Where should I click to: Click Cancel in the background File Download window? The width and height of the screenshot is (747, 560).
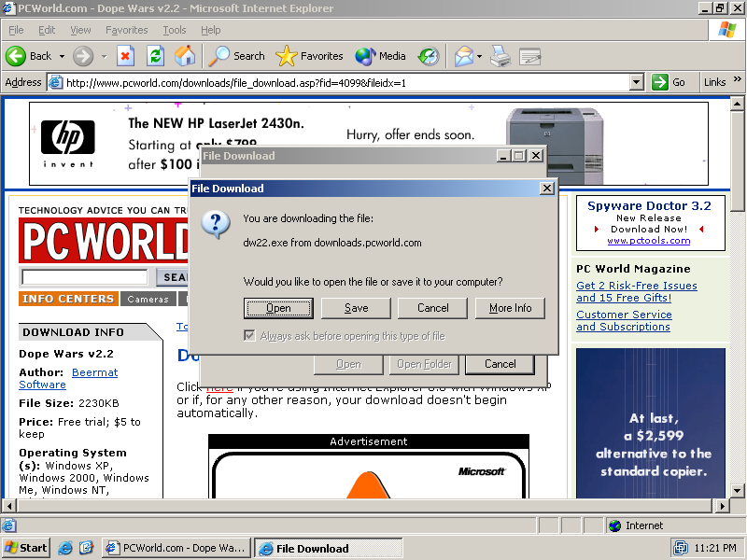coord(500,364)
